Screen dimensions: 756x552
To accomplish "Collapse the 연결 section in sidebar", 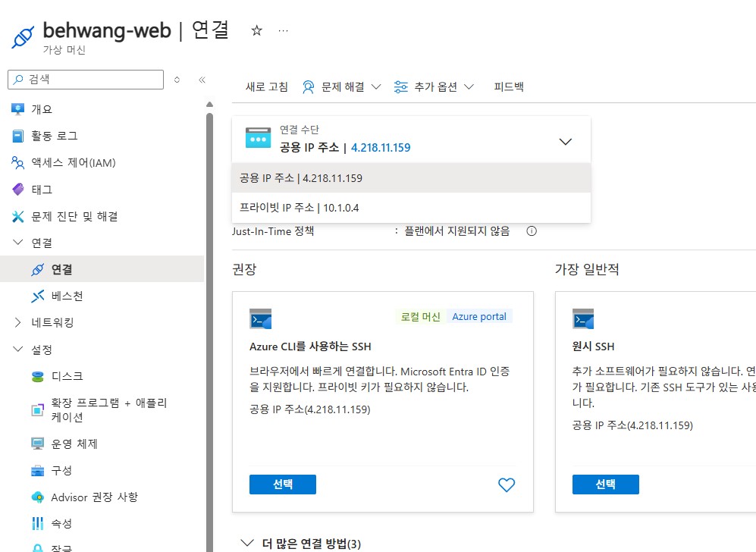I will click(x=18, y=243).
